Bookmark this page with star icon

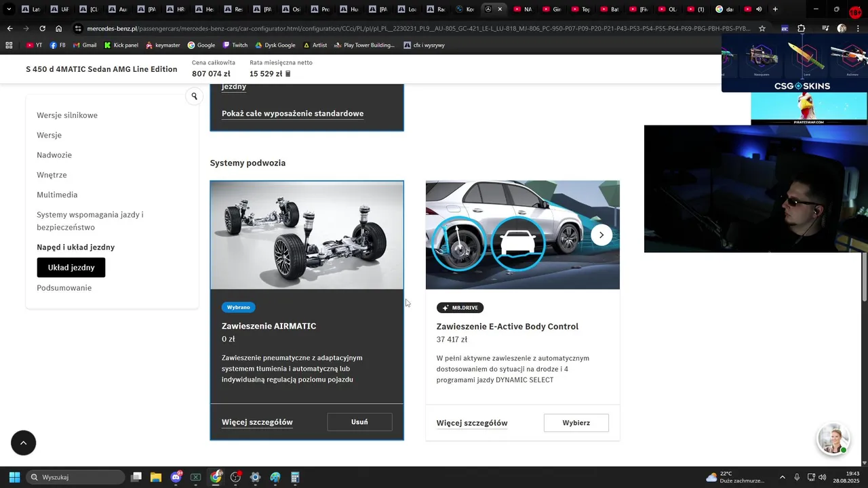[x=762, y=28]
